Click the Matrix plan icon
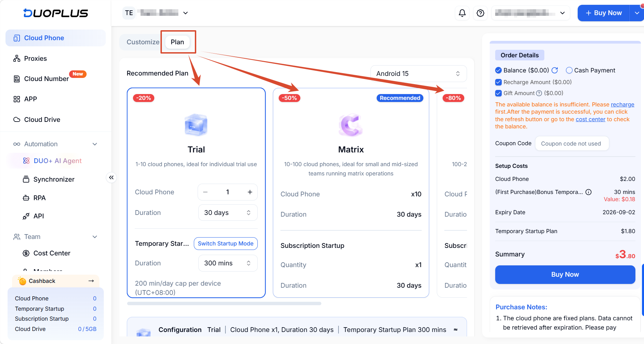Viewport: 644px width, 344px height. click(x=351, y=125)
